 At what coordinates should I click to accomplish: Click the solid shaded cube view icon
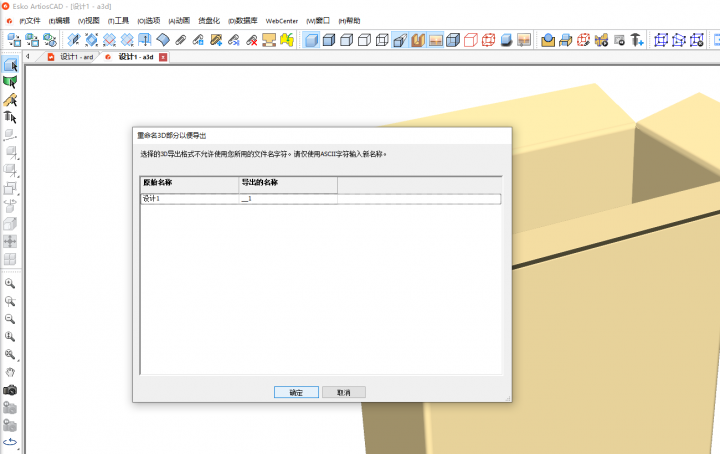(311, 40)
